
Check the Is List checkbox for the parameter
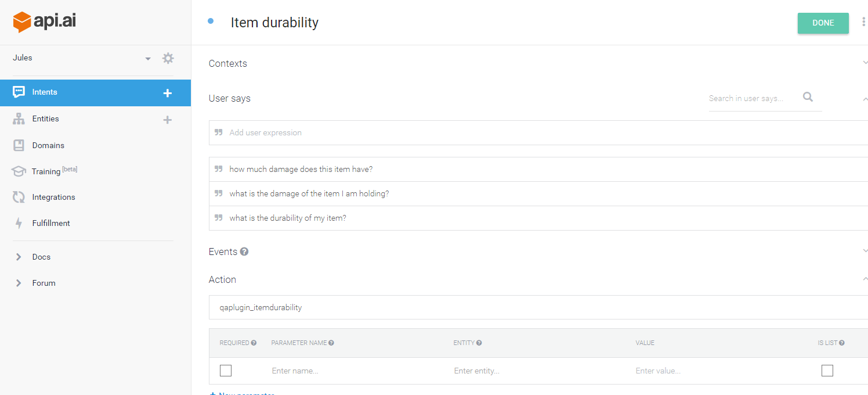click(x=827, y=371)
